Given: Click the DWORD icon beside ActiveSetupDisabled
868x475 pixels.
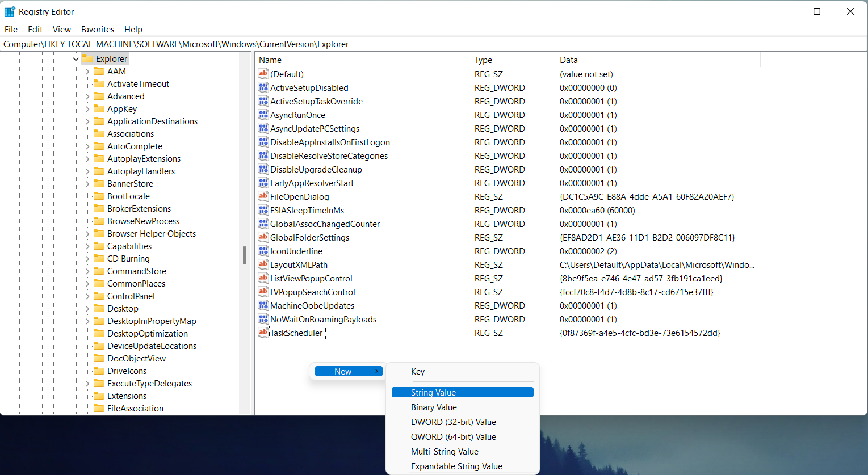Looking at the screenshot, I should pos(263,87).
